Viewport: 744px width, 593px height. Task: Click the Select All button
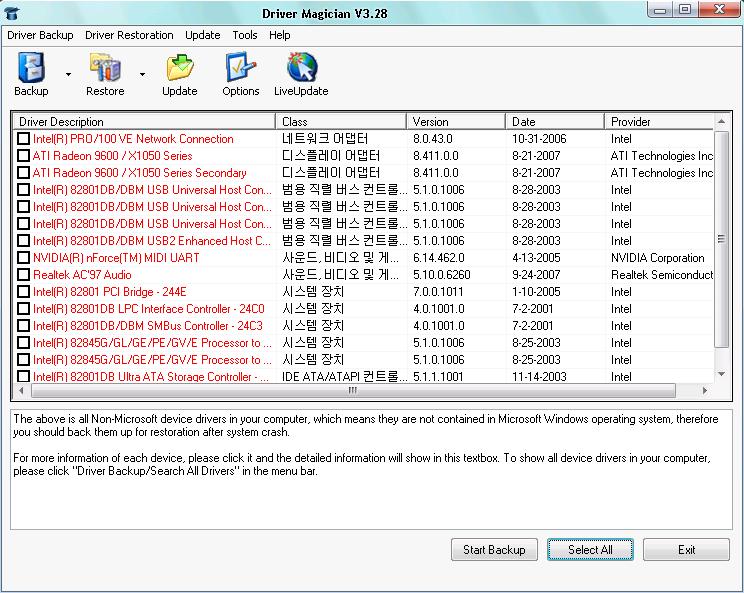click(590, 549)
